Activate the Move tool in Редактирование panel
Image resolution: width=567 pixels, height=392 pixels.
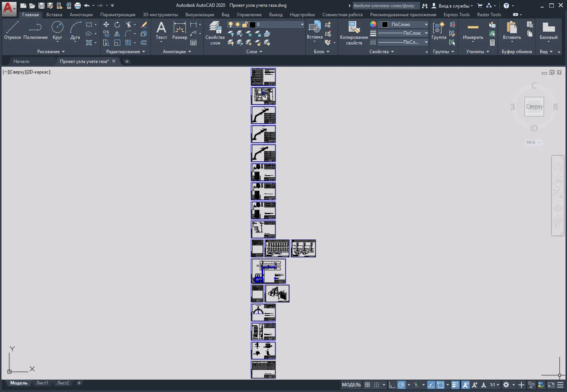[106, 24]
